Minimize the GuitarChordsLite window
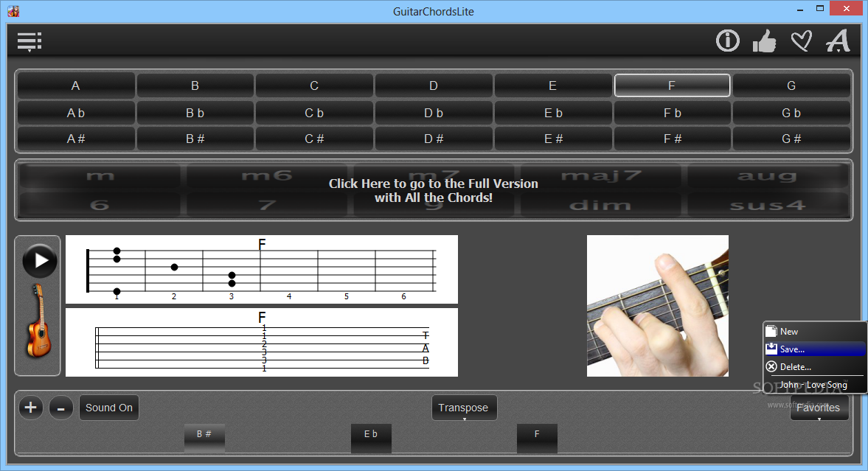Viewport: 868px width, 471px height. pyautogui.click(x=800, y=10)
